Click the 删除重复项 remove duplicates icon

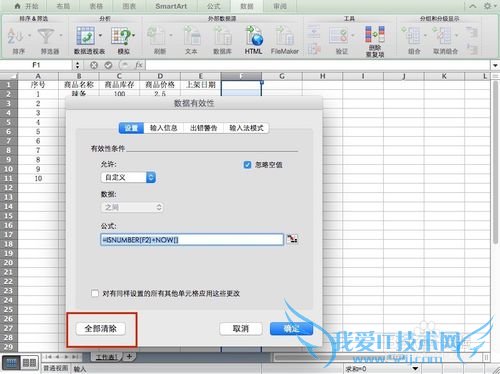[375, 35]
